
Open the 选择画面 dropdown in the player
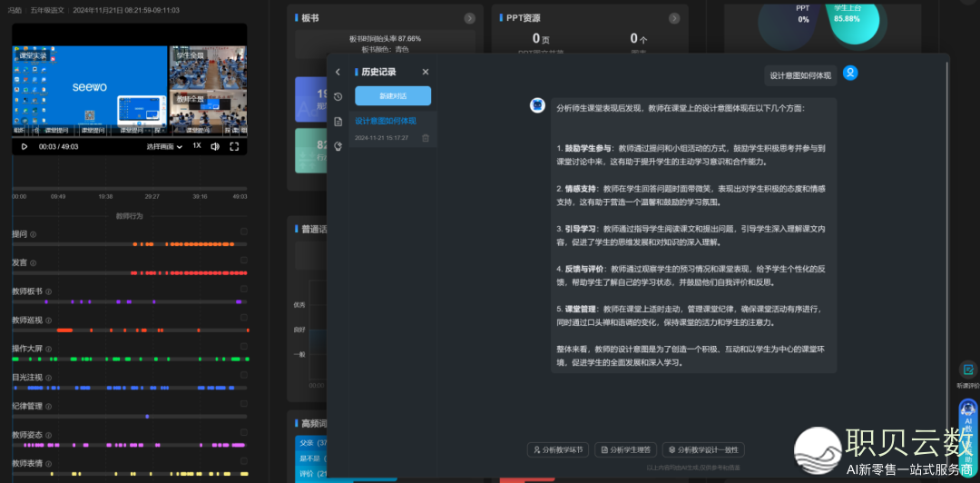pos(164,146)
